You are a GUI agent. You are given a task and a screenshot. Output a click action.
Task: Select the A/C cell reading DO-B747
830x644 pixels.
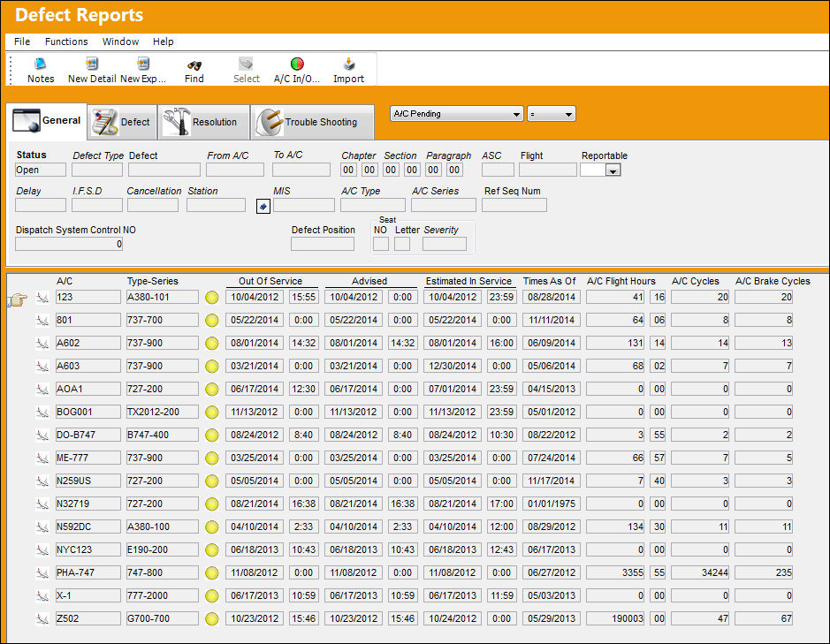pyautogui.click(x=88, y=435)
